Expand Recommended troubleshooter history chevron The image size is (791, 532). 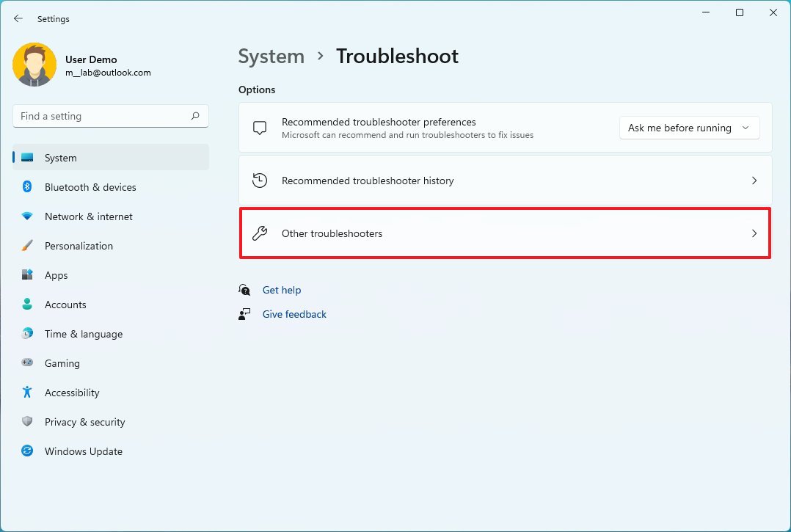point(754,181)
